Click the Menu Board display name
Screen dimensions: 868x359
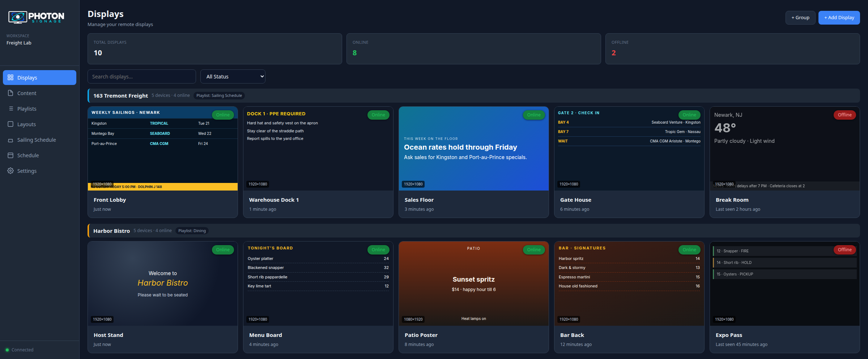[265, 335]
